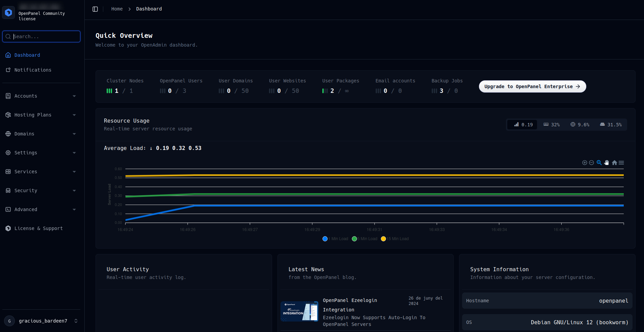This screenshot has height=332, width=644.
Task: Switch to the 31.5% disk usage tab
Action: click(611, 125)
